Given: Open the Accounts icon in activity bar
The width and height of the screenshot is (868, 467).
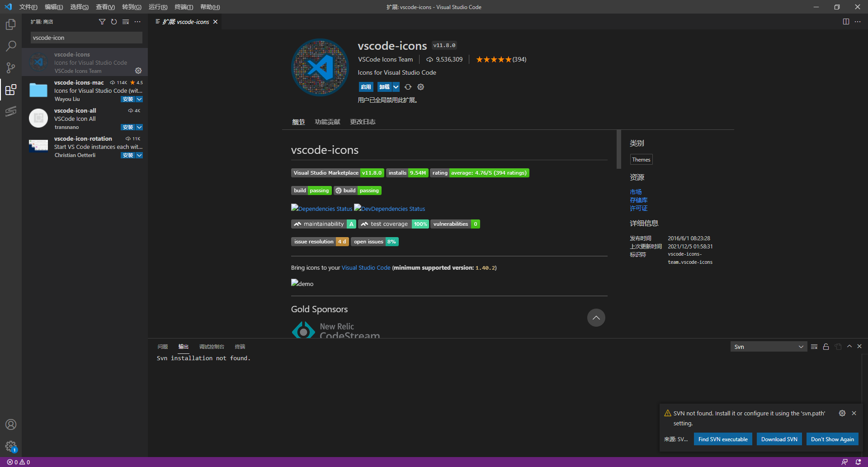Looking at the screenshot, I should [x=11, y=424].
